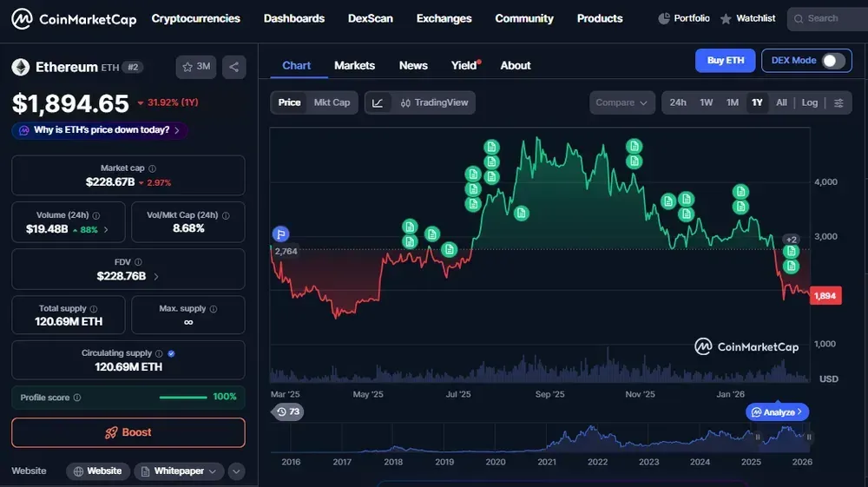Click the verified circulating supply badge
The image size is (868, 487).
click(171, 353)
